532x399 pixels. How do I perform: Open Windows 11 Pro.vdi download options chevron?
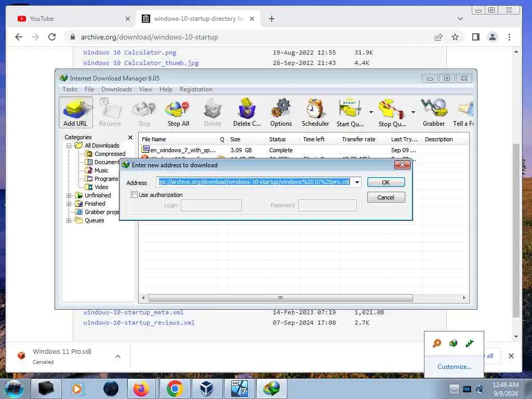(x=118, y=356)
